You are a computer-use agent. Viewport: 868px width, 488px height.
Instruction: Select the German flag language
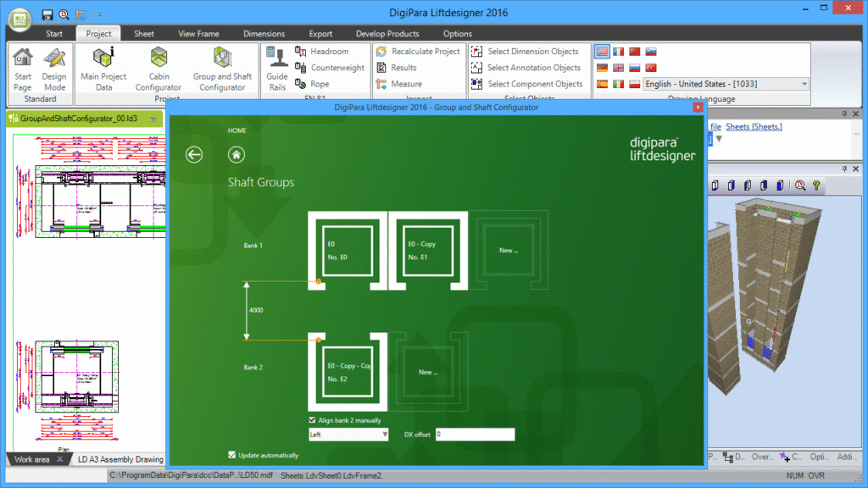click(603, 68)
